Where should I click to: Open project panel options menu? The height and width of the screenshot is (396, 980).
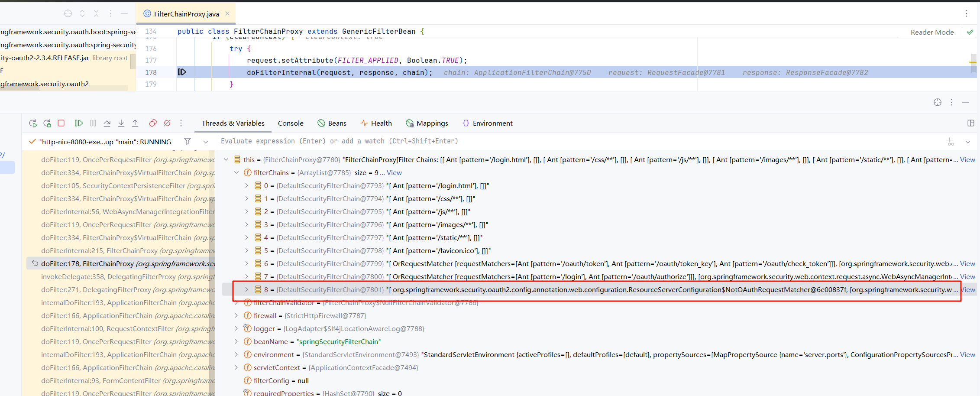tap(110, 13)
